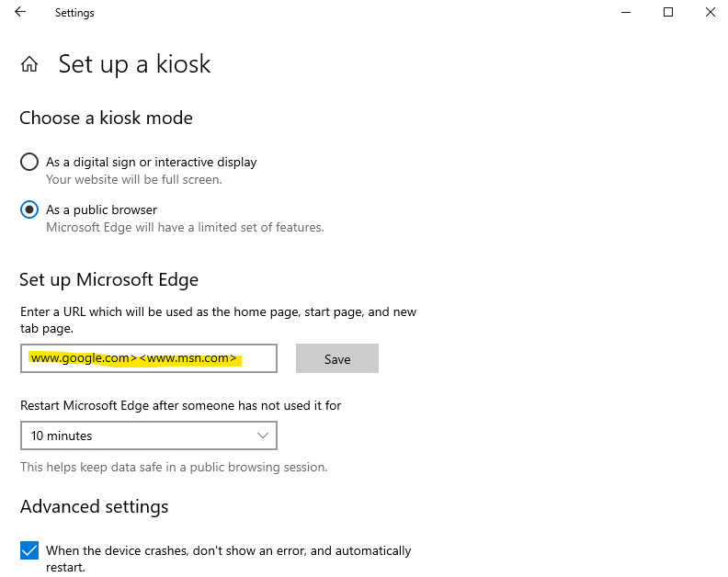Image resolution: width=728 pixels, height=577 pixels.
Task: Minimize the Settings window
Action: pyautogui.click(x=626, y=13)
